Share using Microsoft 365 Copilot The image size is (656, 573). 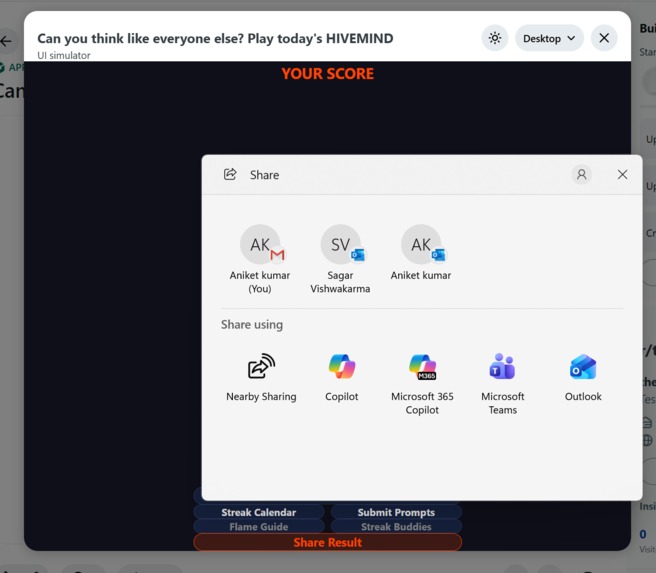coord(422,384)
